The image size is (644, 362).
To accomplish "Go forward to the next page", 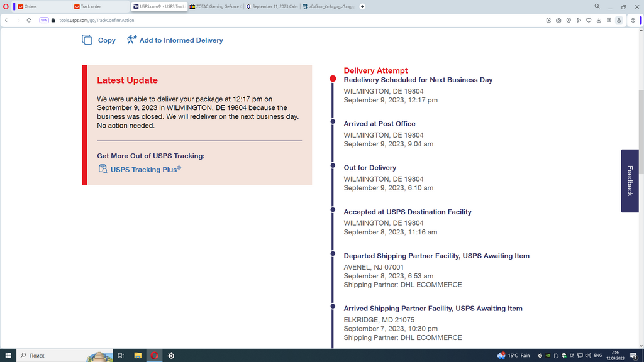I will [18, 20].
